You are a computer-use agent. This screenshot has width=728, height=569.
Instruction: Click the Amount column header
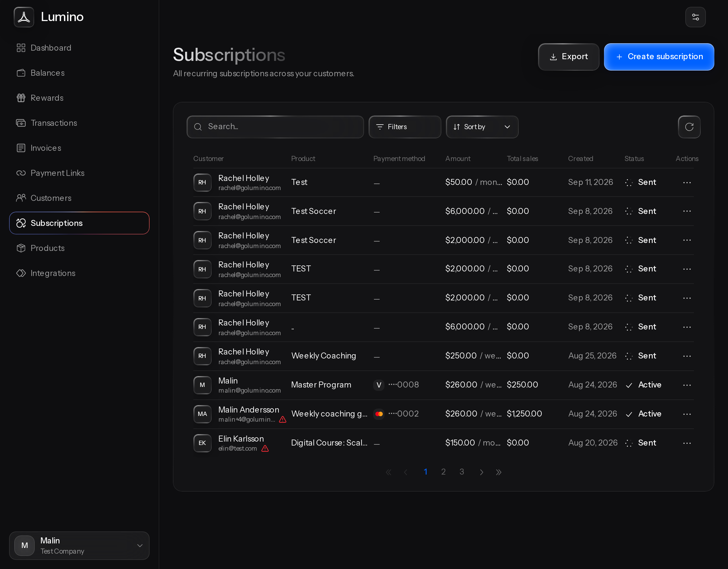tap(458, 158)
